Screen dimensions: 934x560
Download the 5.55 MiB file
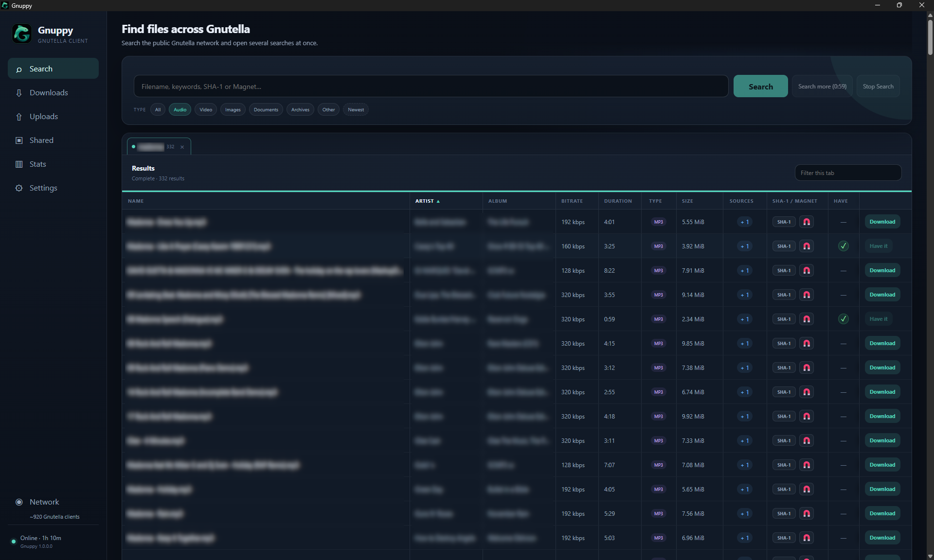tap(882, 222)
